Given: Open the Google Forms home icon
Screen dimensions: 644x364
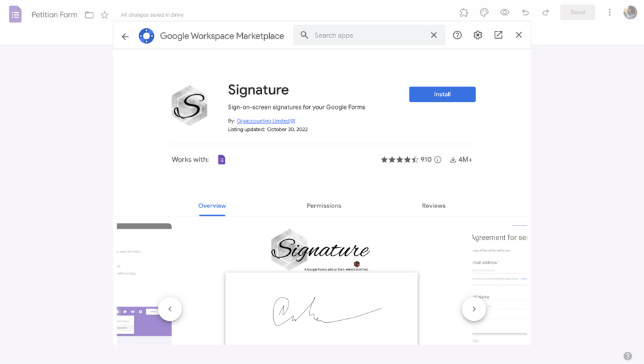Looking at the screenshot, I should pyautogui.click(x=15, y=14).
